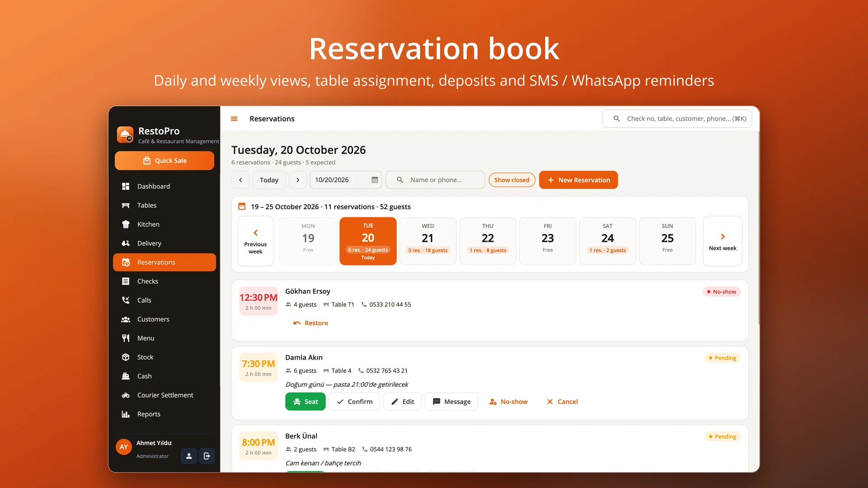
Task: Select Saturday 24 day card
Action: pos(608,241)
